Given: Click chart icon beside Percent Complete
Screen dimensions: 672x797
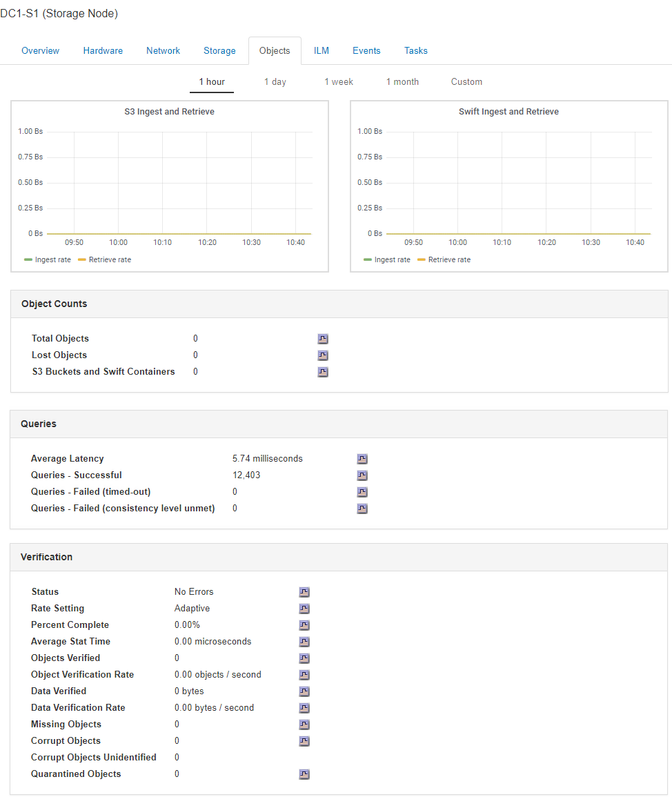Looking at the screenshot, I should (x=304, y=625).
